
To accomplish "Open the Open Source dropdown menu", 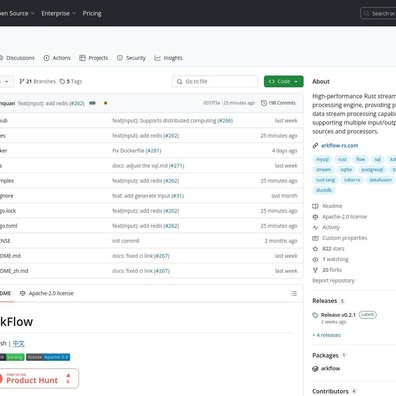I will (x=17, y=13).
